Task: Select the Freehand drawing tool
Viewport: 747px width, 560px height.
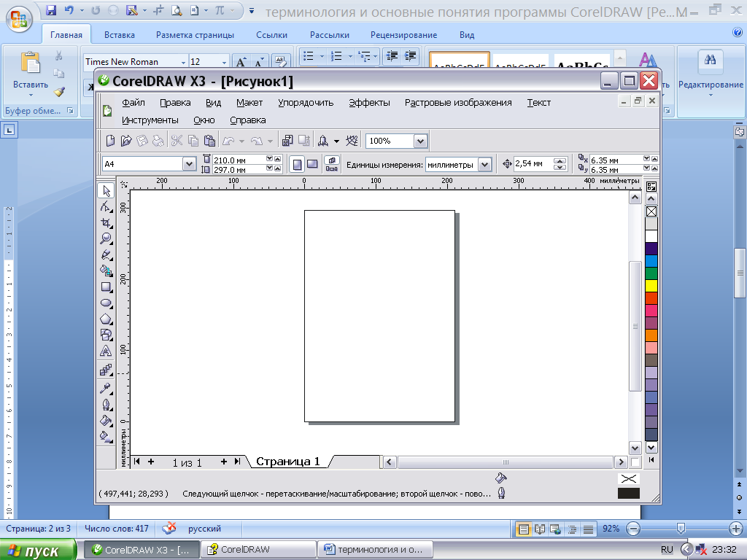Action: (106, 254)
